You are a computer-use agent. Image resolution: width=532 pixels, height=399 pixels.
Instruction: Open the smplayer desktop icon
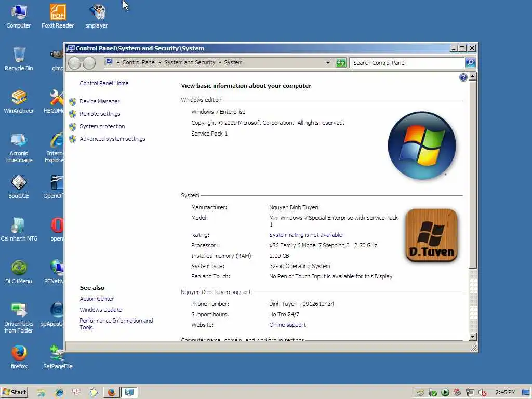tap(96, 16)
